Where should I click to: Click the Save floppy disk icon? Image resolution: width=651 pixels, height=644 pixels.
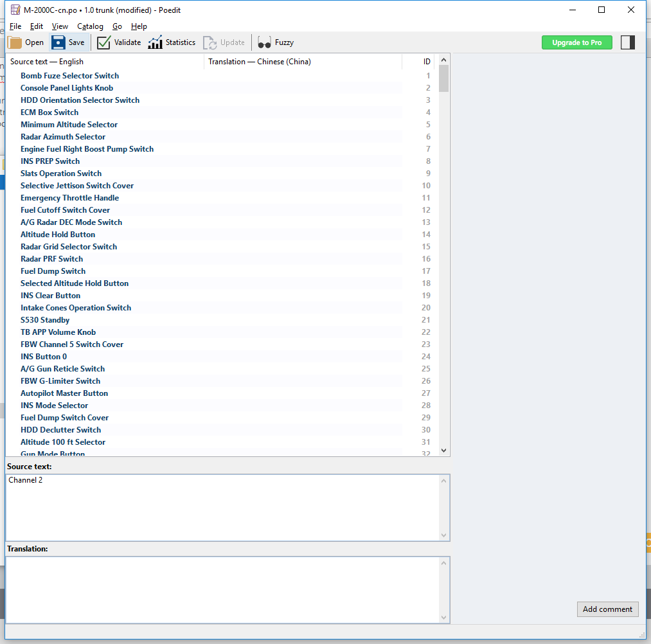coord(58,42)
